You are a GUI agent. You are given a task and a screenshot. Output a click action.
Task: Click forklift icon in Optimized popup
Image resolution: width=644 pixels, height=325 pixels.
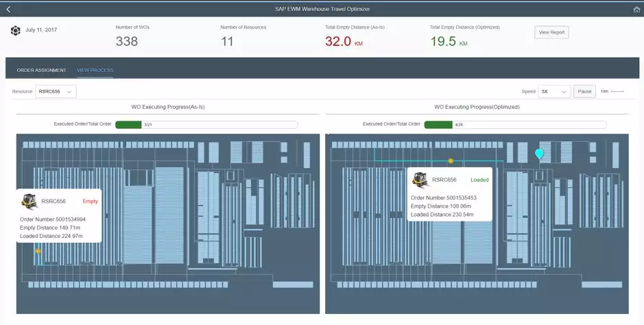(420, 180)
